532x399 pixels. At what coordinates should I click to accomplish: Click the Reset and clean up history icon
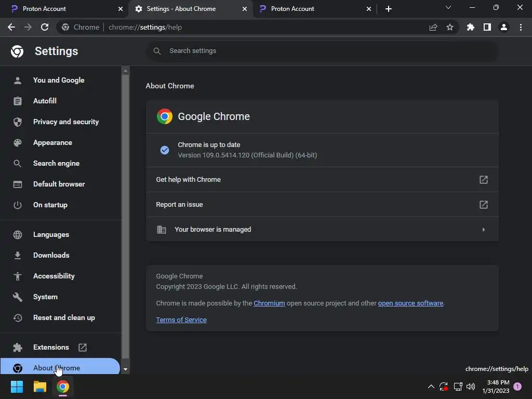(x=18, y=317)
